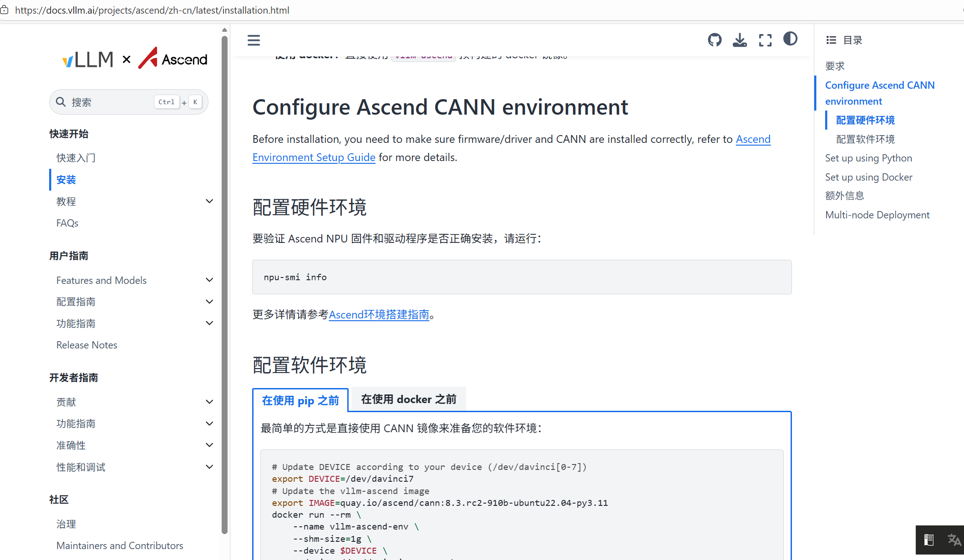Switch to 在使用 docker 之前 tab
Viewport: 964px width, 560px height.
[x=408, y=399]
